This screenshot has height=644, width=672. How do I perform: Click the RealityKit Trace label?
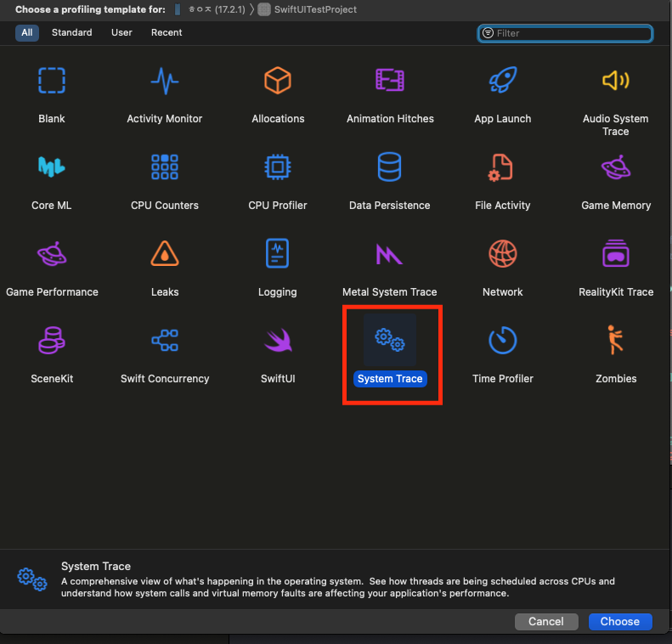point(616,292)
